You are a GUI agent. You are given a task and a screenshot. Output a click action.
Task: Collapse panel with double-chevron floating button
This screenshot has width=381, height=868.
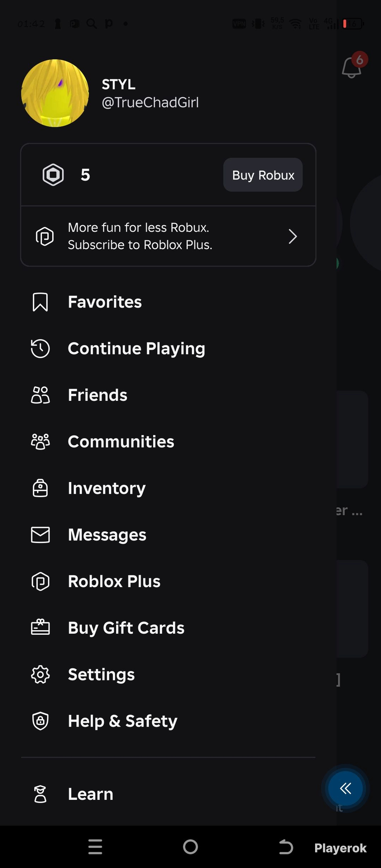click(346, 788)
